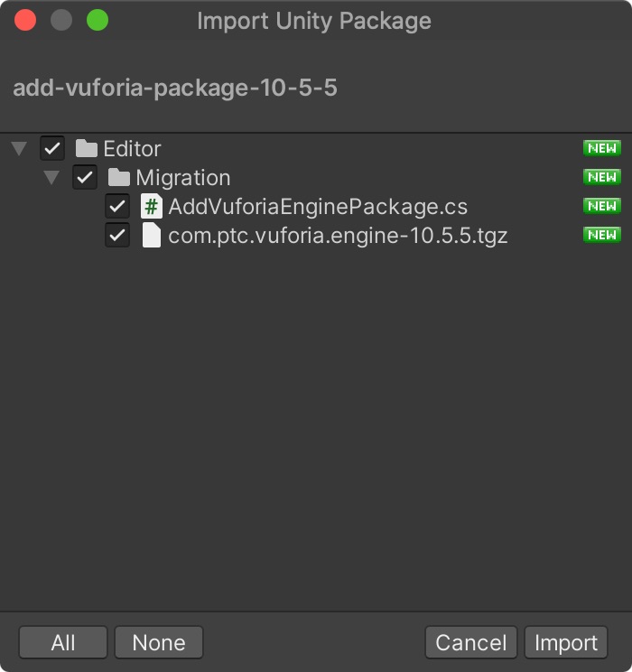The image size is (632, 672).
Task: Toggle the com.ptc.vuforia.engine-10.5.5.tgz checkbox
Action: [117, 236]
